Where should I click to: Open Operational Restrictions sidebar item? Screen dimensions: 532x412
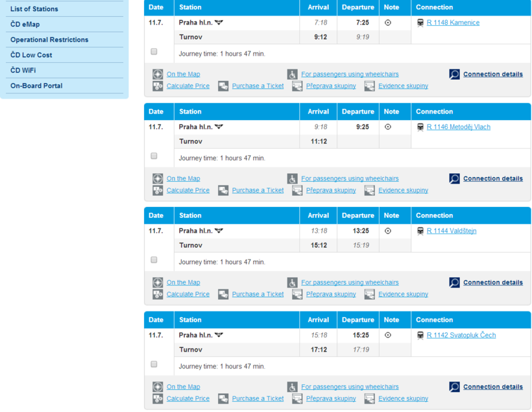pyautogui.click(x=49, y=40)
